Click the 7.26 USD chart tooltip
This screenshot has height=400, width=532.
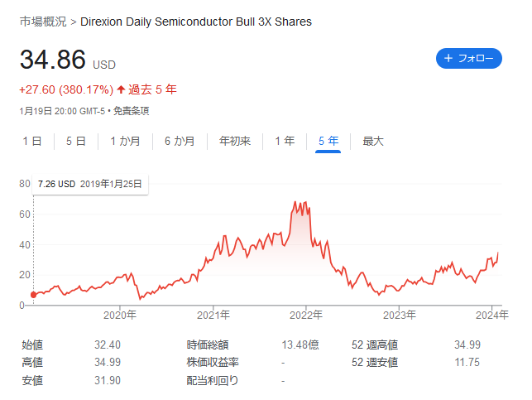click(x=90, y=184)
